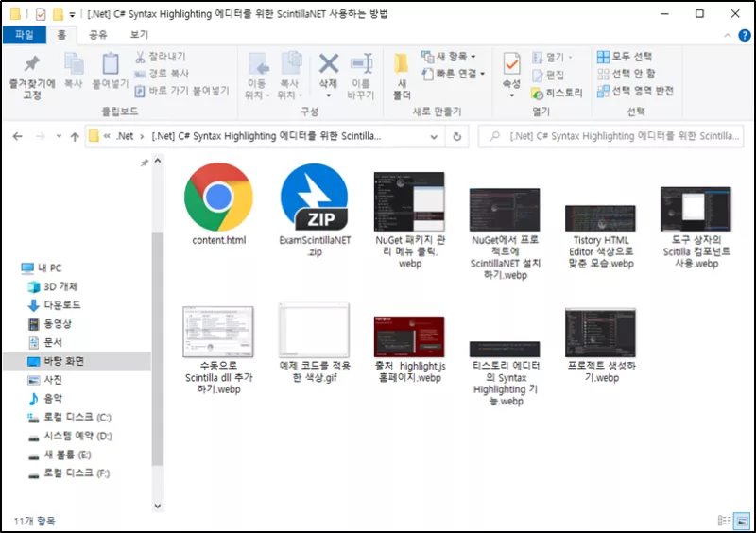Select 도구 상자의 Scitilla 컴포넌트 사용.webp
This screenshot has height=533, width=756.
click(696, 228)
